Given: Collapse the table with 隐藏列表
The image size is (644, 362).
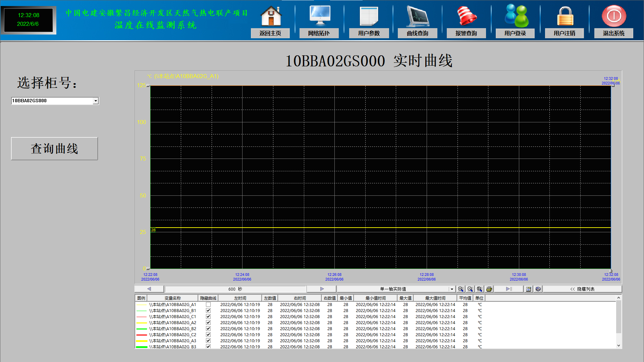Looking at the screenshot, I should point(582,289).
